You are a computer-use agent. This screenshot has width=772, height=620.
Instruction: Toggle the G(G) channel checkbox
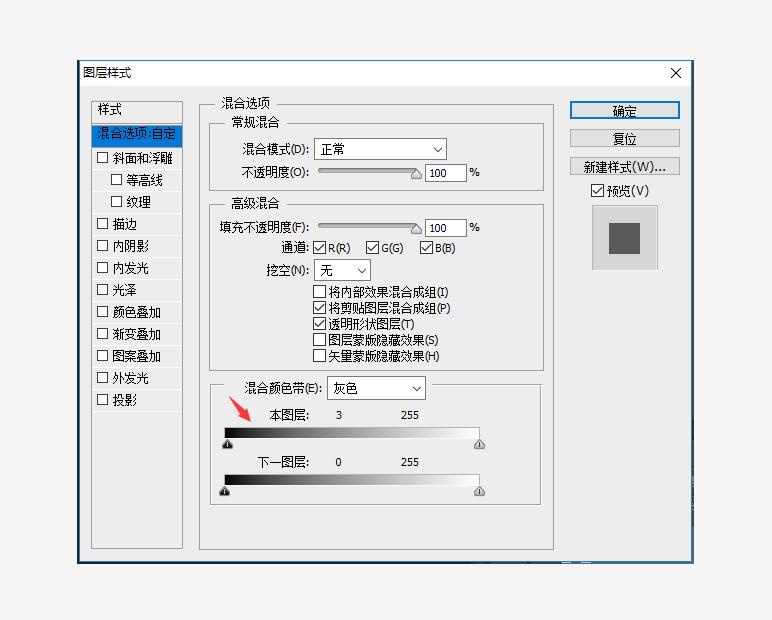[x=372, y=248]
